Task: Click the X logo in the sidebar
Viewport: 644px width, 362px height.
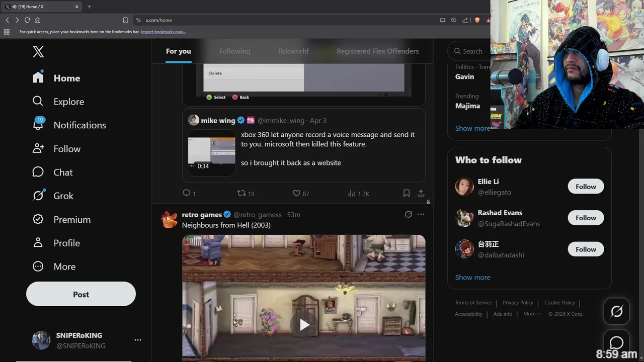Action: [x=38, y=51]
